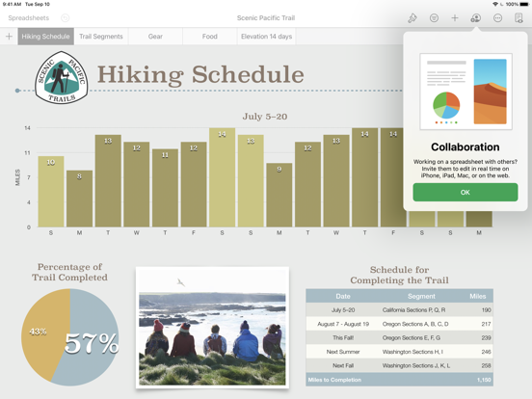Select the tallest Saturday bar labeled 14

point(222,177)
